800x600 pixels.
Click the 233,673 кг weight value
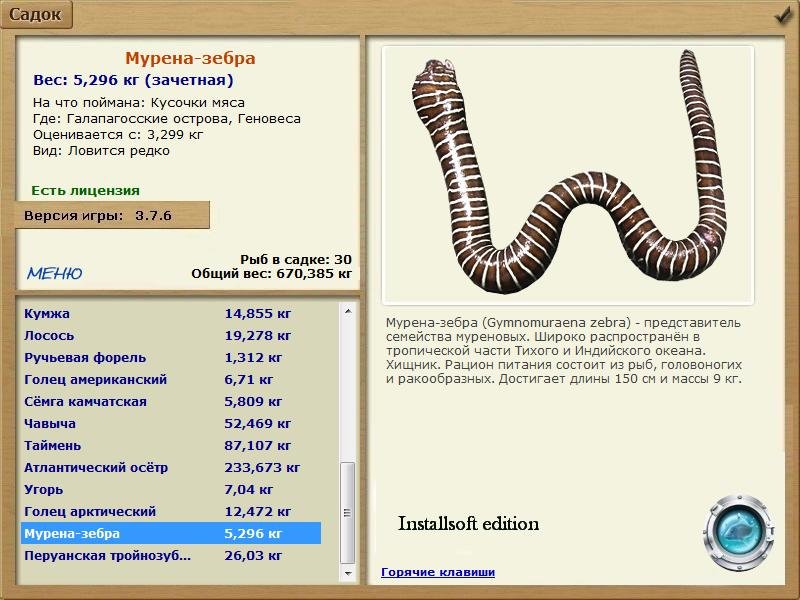[x=262, y=467]
